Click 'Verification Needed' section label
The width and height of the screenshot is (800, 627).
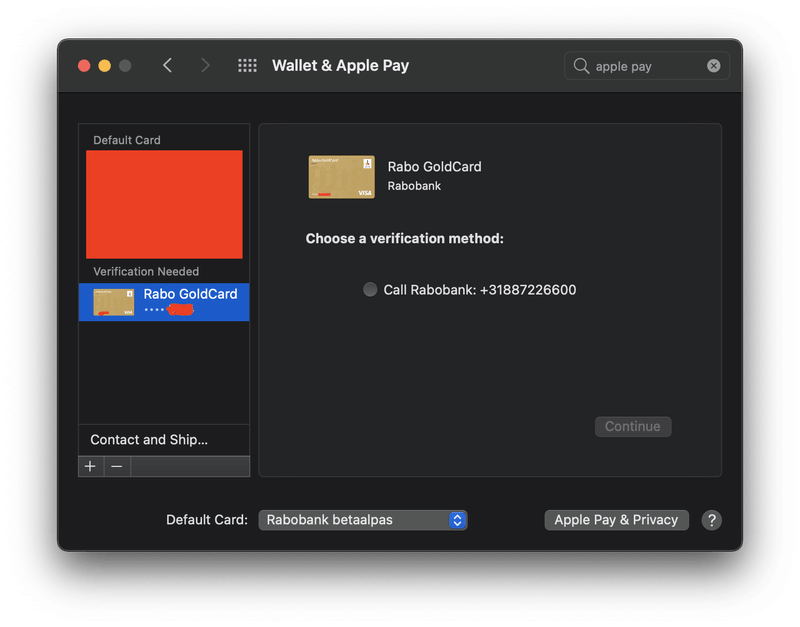146,271
